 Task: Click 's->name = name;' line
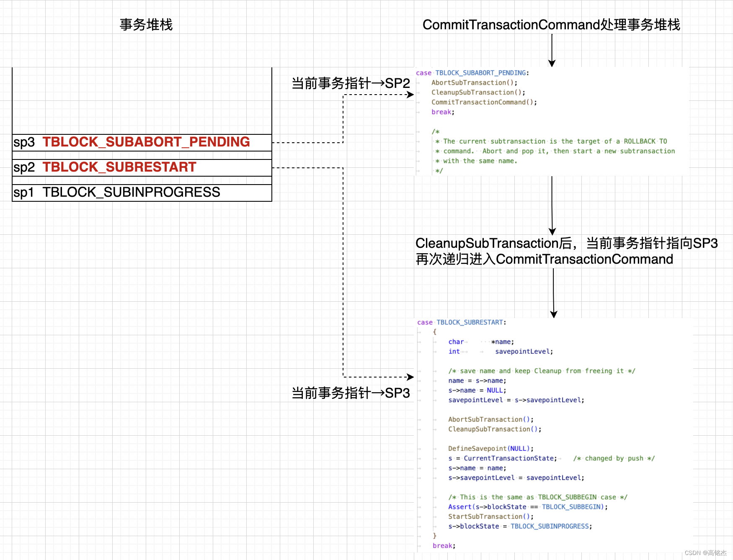click(x=477, y=468)
